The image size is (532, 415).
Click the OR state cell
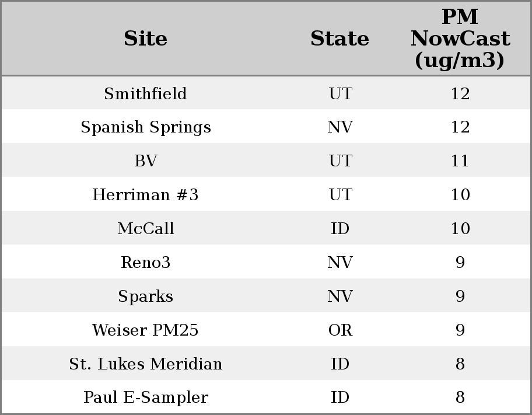[x=340, y=330]
